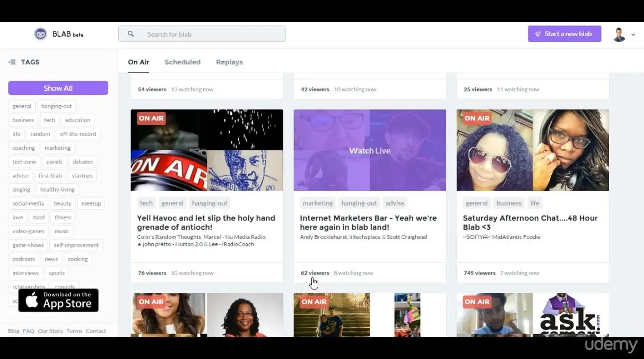Viewport: 644px width, 359px height.
Task: Open the FAQ footer link
Action: (29, 331)
